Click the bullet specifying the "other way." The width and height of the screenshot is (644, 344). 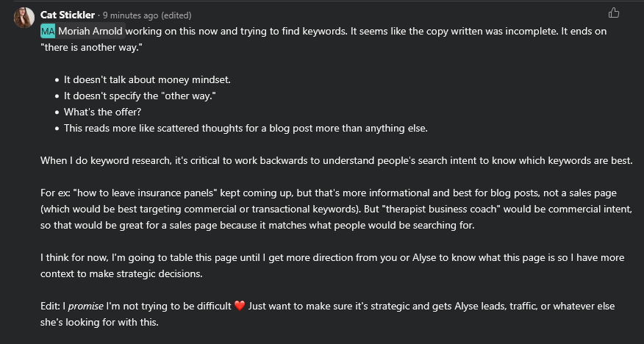click(x=140, y=96)
